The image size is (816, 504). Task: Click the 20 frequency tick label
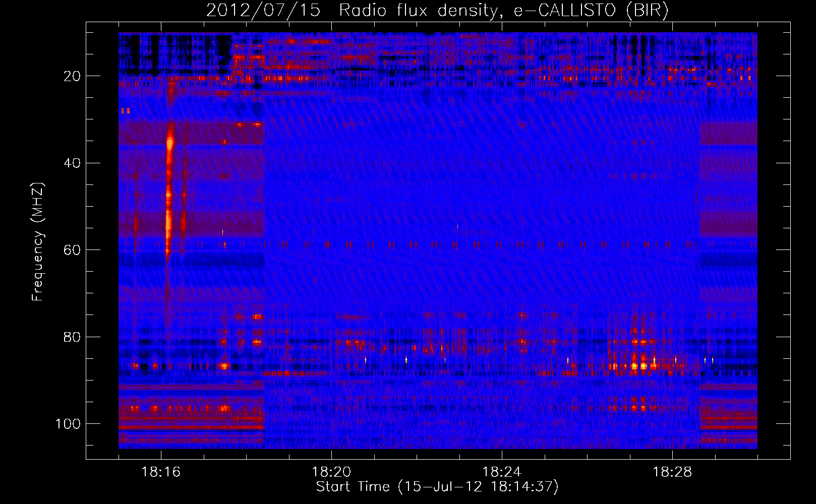coord(72,76)
